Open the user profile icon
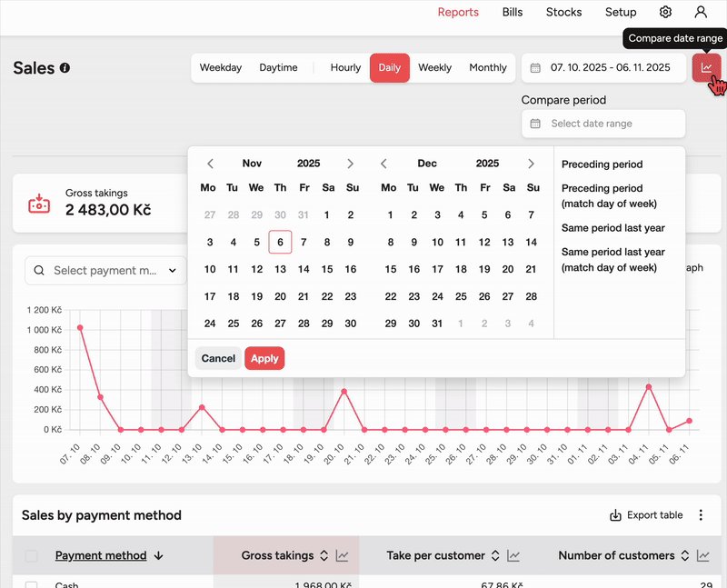727x588 pixels. (701, 12)
